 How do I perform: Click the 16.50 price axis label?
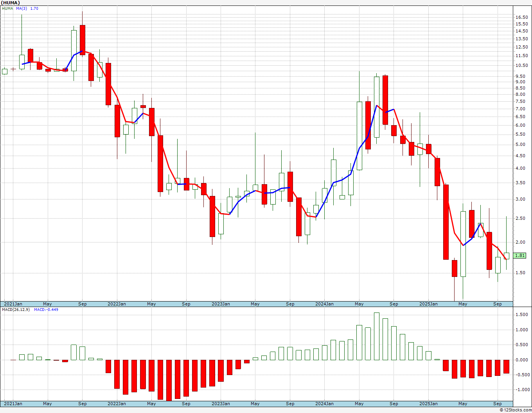[x=522, y=17]
